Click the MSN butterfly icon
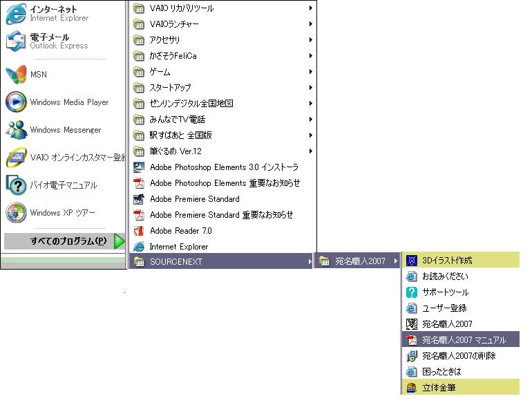532x403 pixels. [16, 75]
